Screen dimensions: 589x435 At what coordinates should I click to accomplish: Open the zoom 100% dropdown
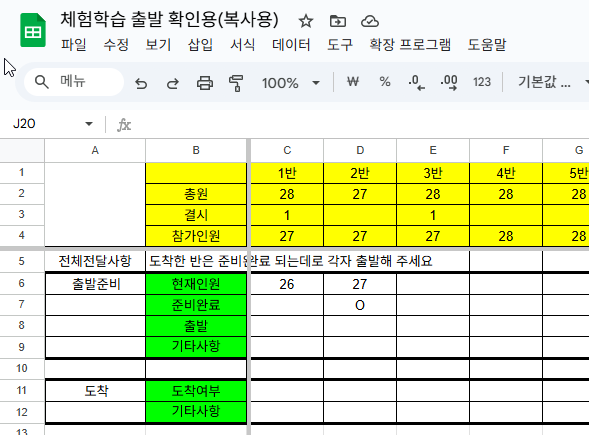point(291,83)
